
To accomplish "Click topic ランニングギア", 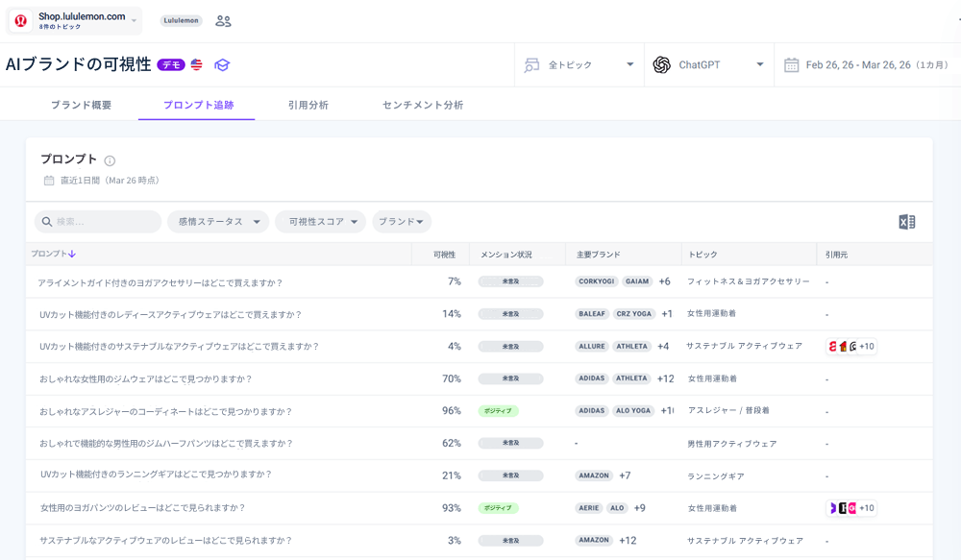I will (716, 476).
